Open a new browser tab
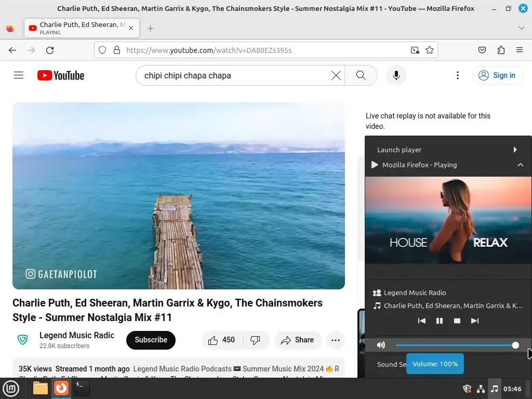Viewport: 532px width, 399px height. click(x=151, y=29)
